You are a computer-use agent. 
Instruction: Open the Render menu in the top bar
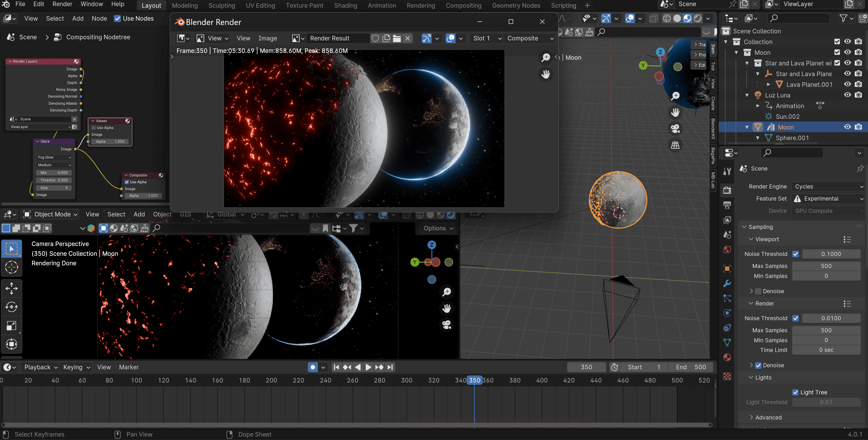click(x=62, y=4)
